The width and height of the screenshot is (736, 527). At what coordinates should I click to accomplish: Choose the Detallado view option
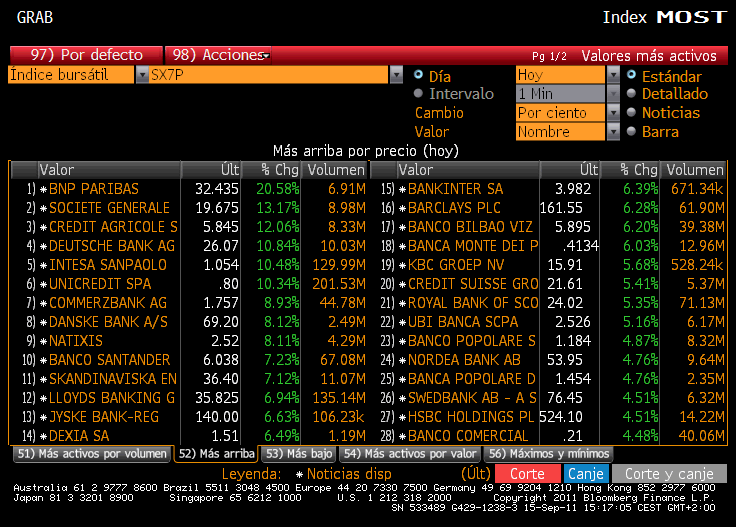pos(632,93)
